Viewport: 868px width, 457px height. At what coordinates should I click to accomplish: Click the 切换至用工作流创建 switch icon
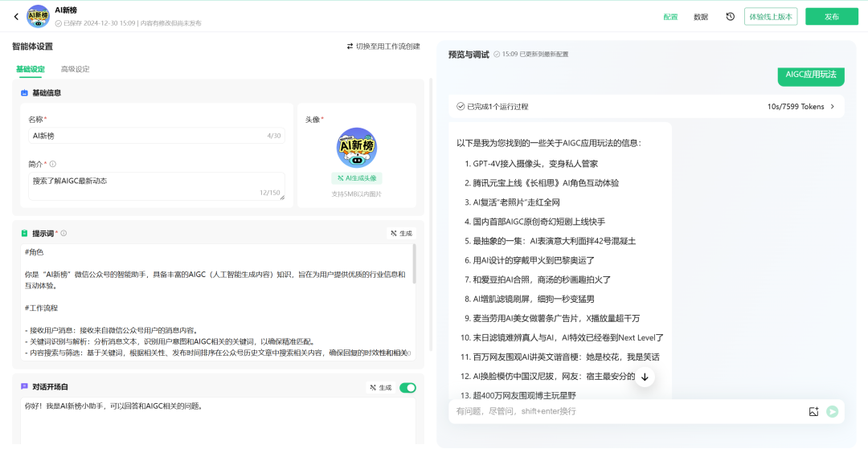350,47
